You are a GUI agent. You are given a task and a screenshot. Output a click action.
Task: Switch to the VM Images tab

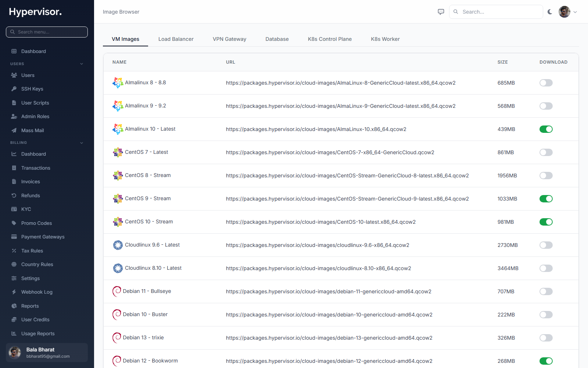(125, 39)
